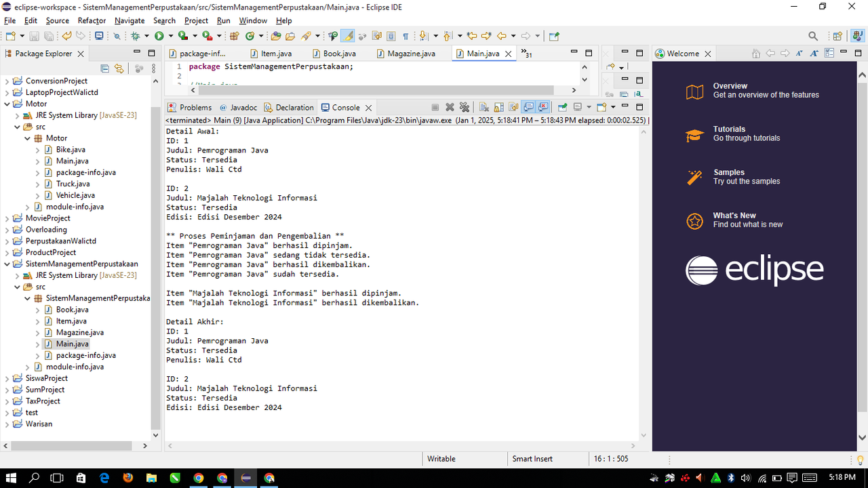Viewport: 868px width, 488px height.
Task: Click the Chrome icon in Windows taskbar
Action: coord(199,478)
